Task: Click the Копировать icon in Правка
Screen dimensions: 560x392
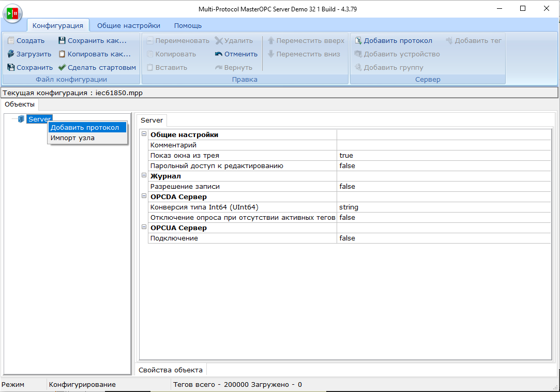Action: pyautogui.click(x=150, y=54)
